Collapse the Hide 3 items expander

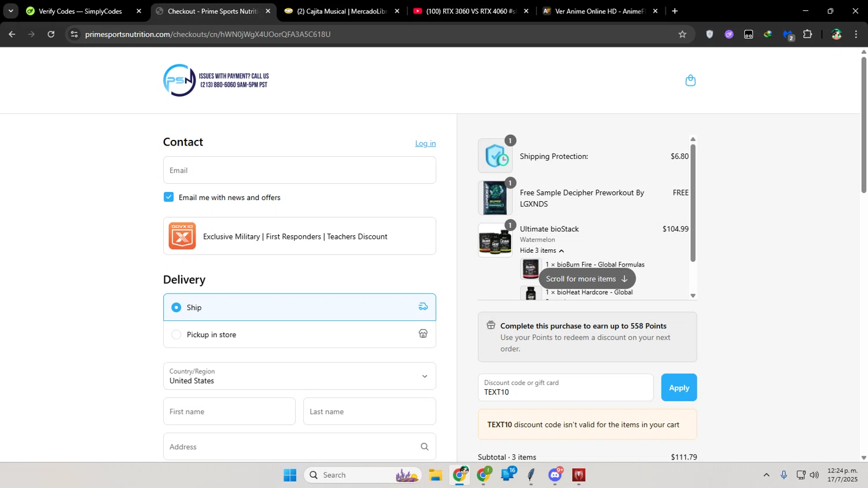point(542,250)
